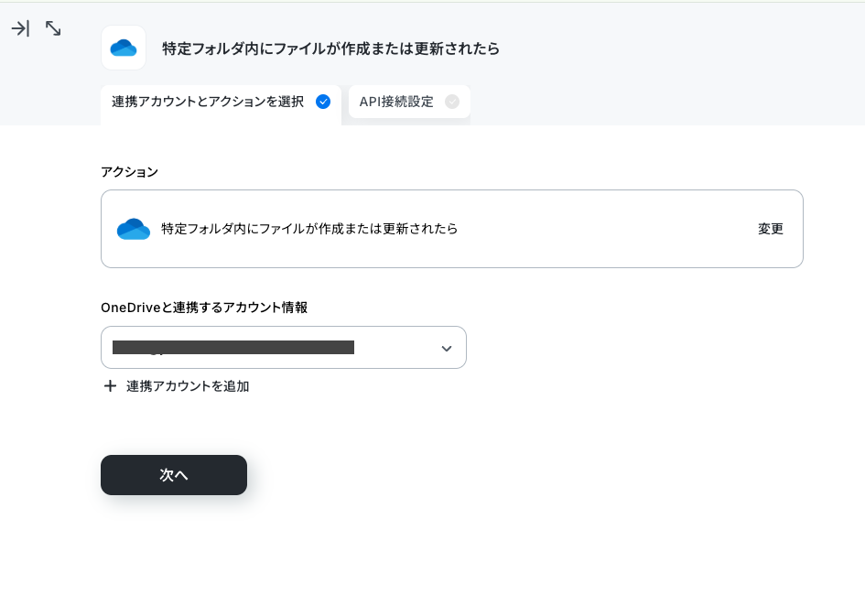The image size is (865, 616).
Task: Click OneDrive icon in action box
Action: (x=134, y=229)
